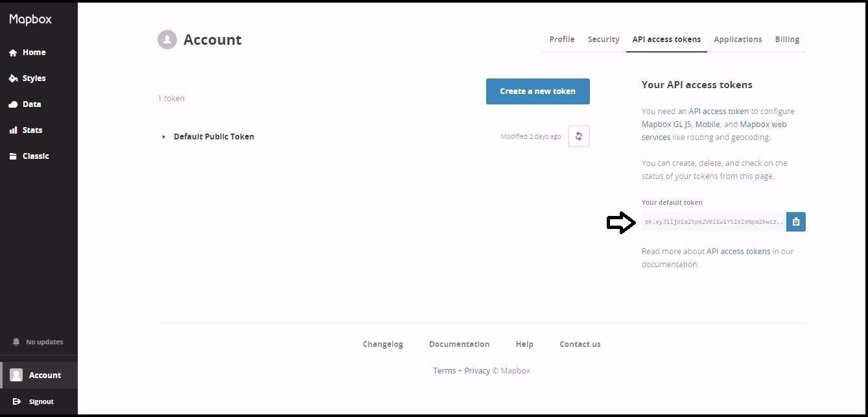Click the Signout arrow icon

point(17,401)
